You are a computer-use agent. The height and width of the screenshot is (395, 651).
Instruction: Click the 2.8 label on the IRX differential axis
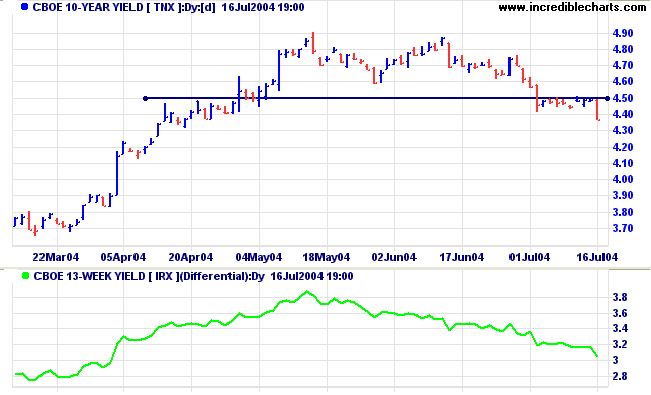[620, 376]
